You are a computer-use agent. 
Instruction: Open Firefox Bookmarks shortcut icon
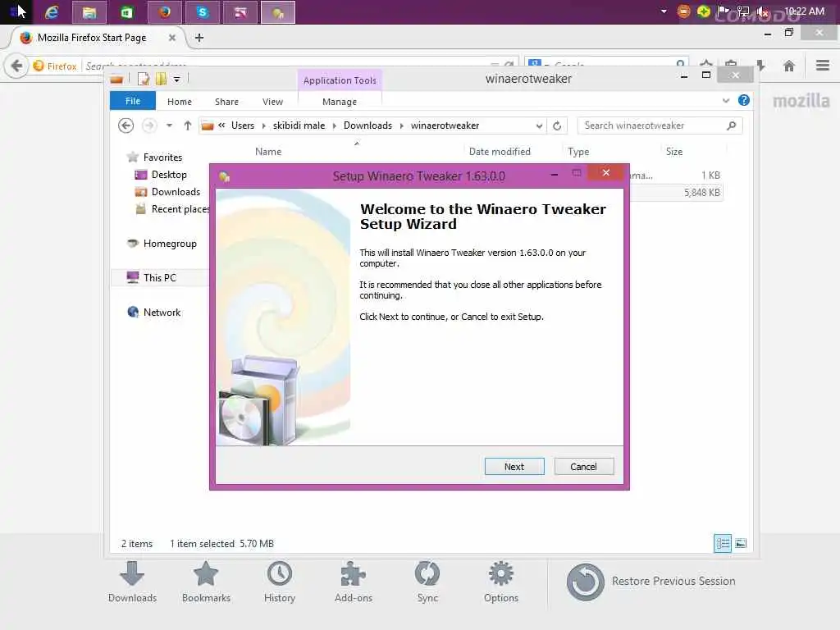point(206,582)
